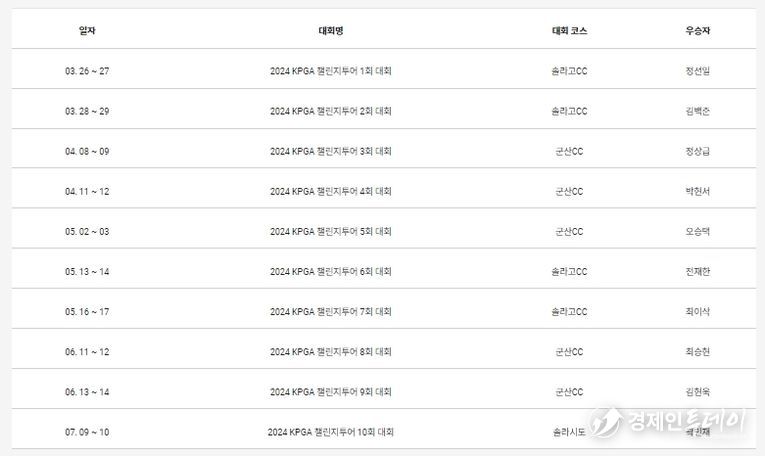Open 2024 KPGA 챌린지투어 1회 대회
765x456 pixels.
(x=331, y=71)
